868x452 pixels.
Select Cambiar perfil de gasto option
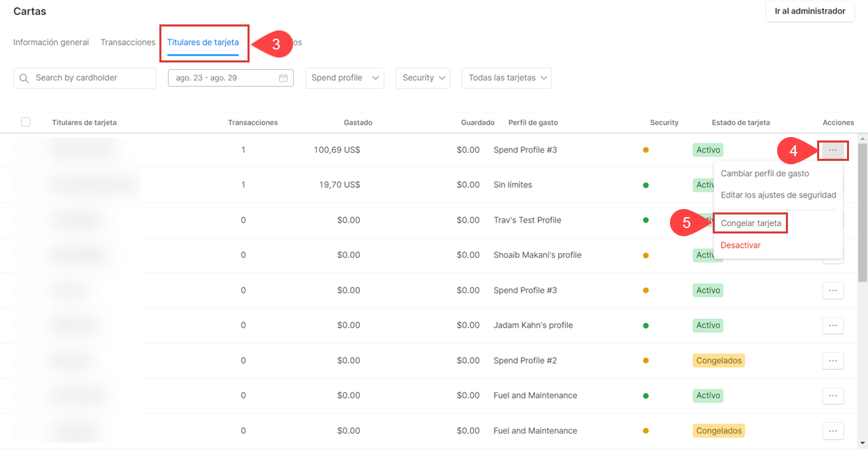click(x=764, y=174)
